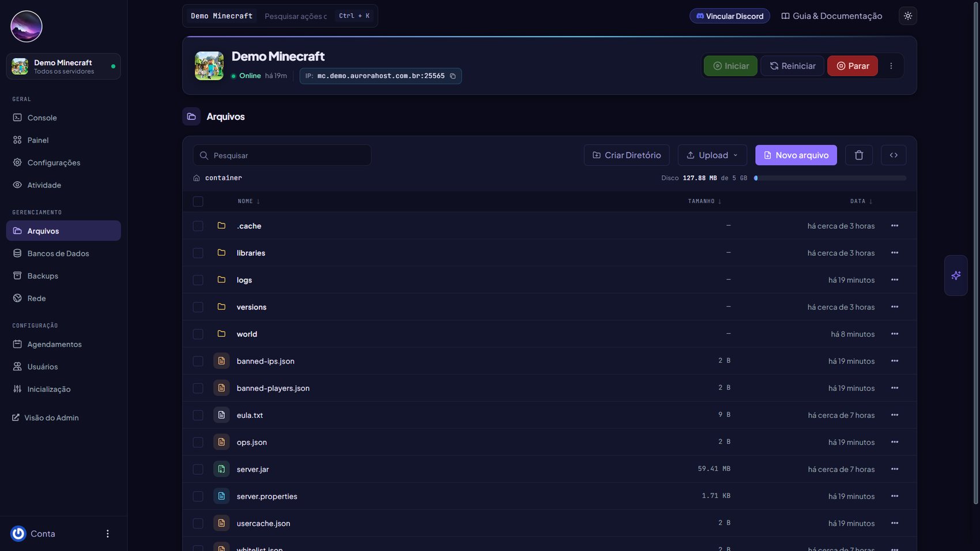Focus the Pesquisar file search field
The height and width of the screenshot is (551, 980).
click(282, 155)
